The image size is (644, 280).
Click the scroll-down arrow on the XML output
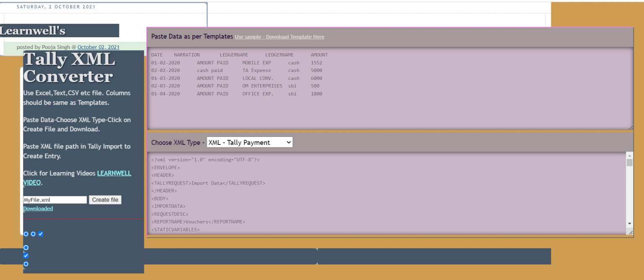click(x=629, y=223)
